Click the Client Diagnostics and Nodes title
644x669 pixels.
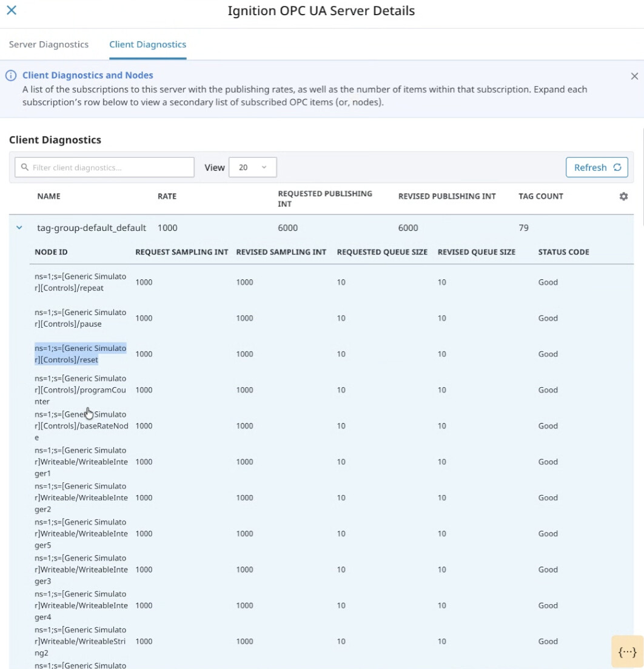pos(87,75)
